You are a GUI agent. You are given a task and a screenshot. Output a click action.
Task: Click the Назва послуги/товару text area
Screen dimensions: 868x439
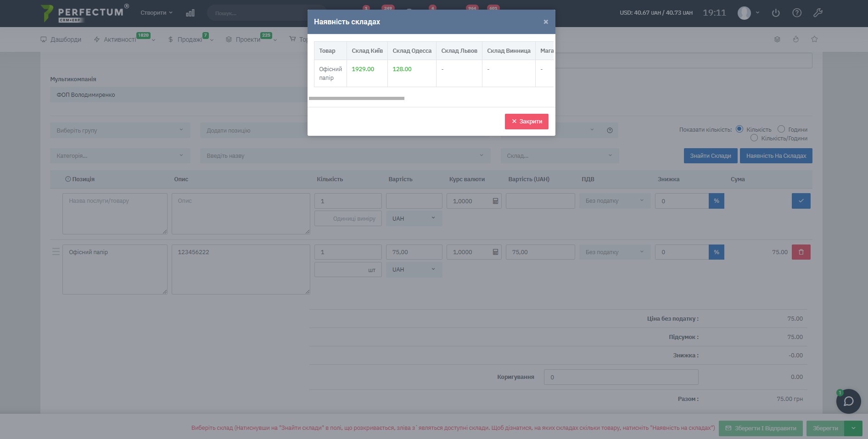click(115, 214)
